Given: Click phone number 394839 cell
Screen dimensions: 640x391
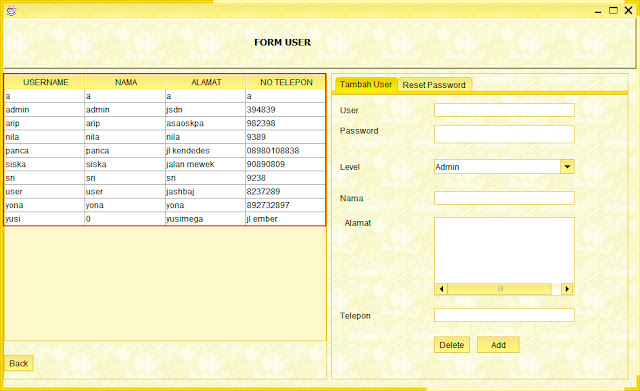Looking at the screenshot, I should click(285, 109).
